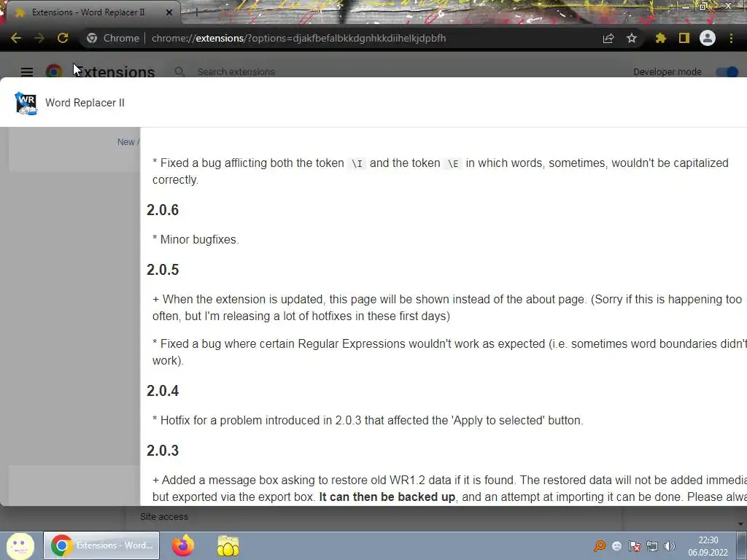
Task: Click the Site access label behind the dialog
Action: click(x=164, y=517)
